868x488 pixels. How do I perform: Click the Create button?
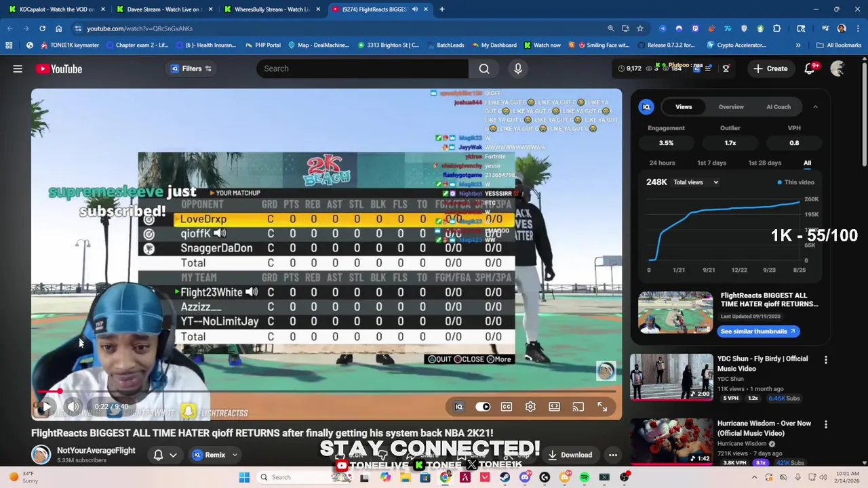pos(770,68)
